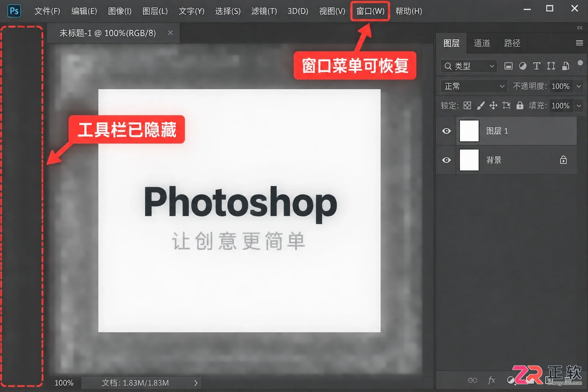Prevent artboard auto-nesting lock icon
The height and width of the screenshot is (392, 588).
pyautogui.click(x=506, y=106)
